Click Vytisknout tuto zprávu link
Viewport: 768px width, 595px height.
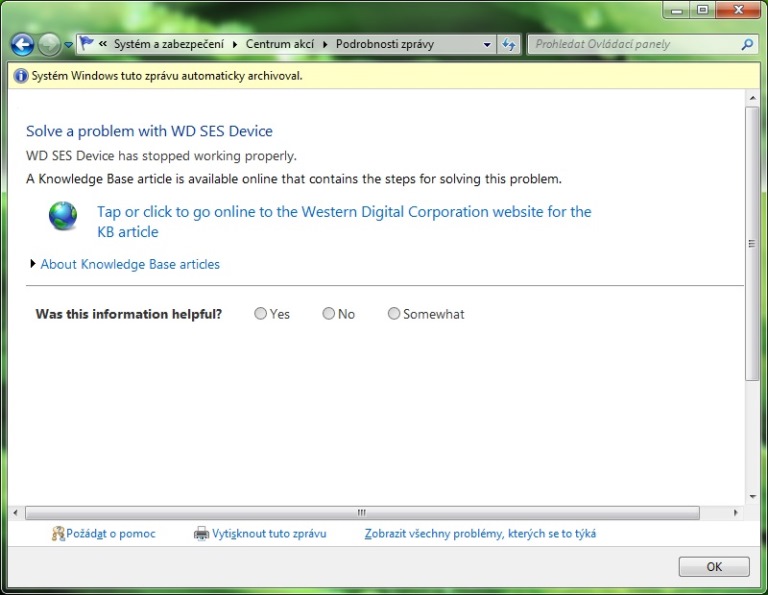pyautogui.click(x=269, y=534)
